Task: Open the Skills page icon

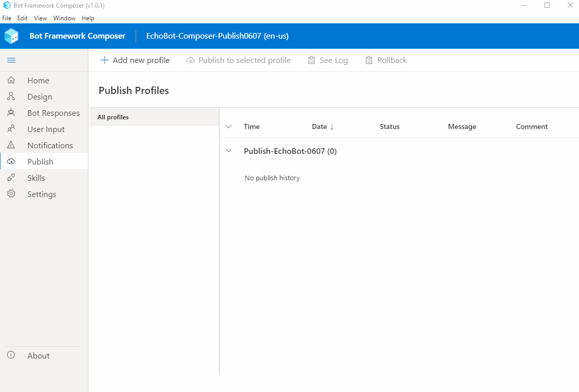Action: (11, 178)
